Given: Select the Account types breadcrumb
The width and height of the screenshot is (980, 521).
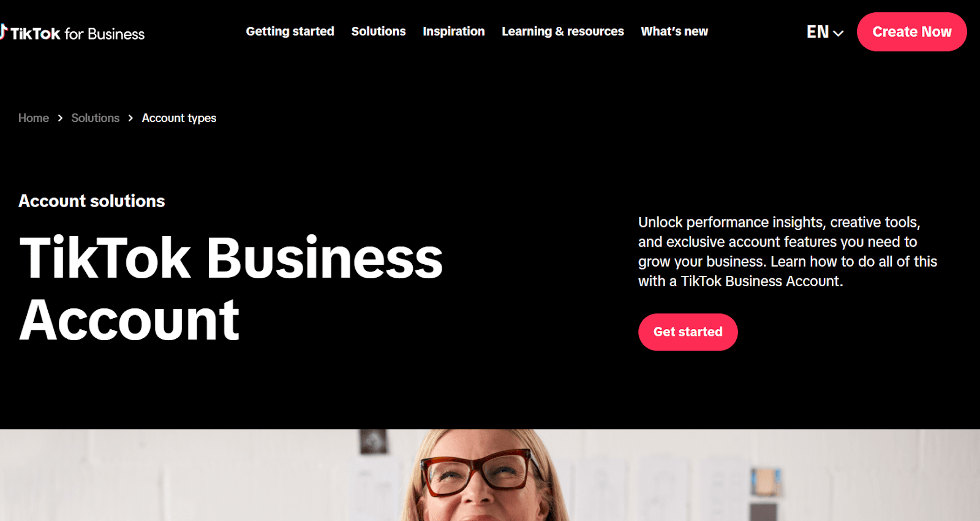Looking at the screenshot, I should (x=179, y=118).
